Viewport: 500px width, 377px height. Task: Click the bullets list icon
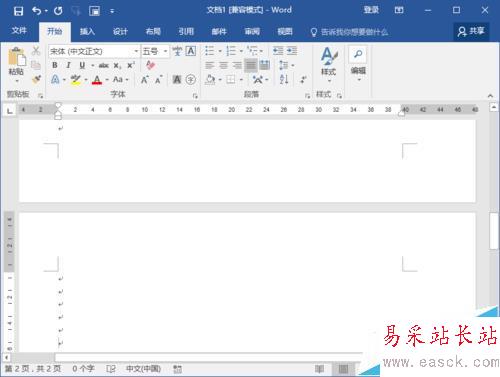[x=210, y=51]
